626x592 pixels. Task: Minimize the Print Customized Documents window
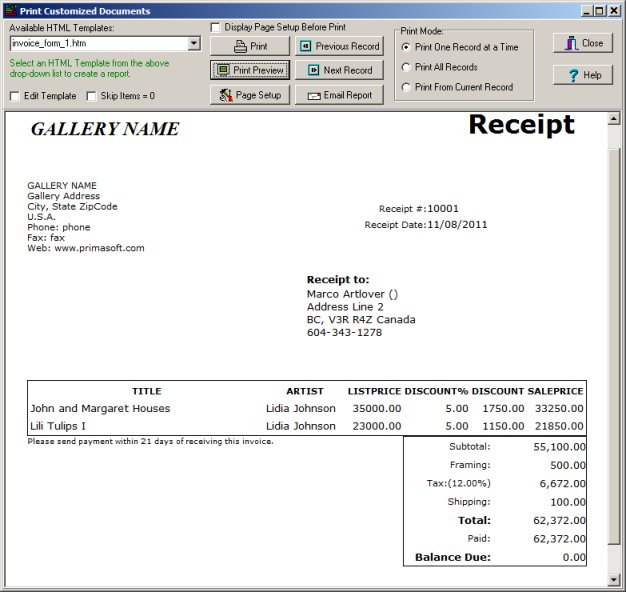[x=586, y=11]
